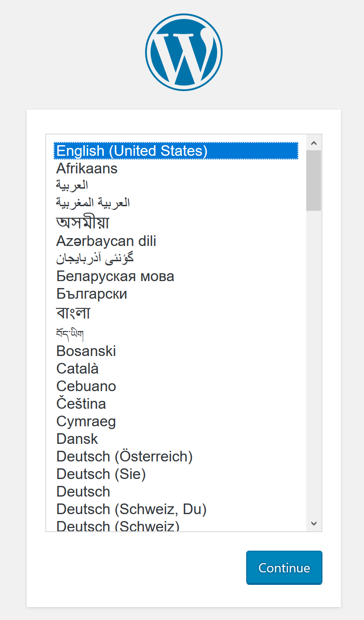Pick Dansk as the language
Image resolution: width=364 pixels, height=620 pixels.
pyautogui.click(x=176, y=439)
